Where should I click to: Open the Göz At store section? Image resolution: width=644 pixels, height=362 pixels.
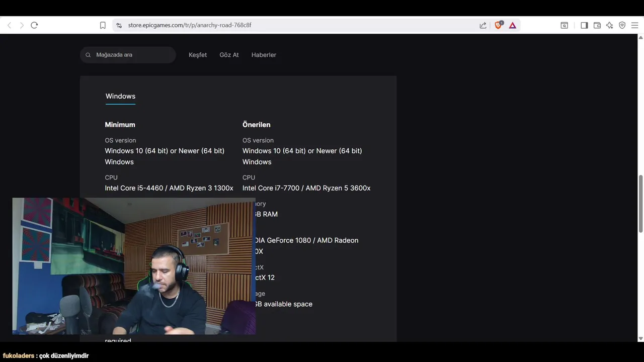229,55
